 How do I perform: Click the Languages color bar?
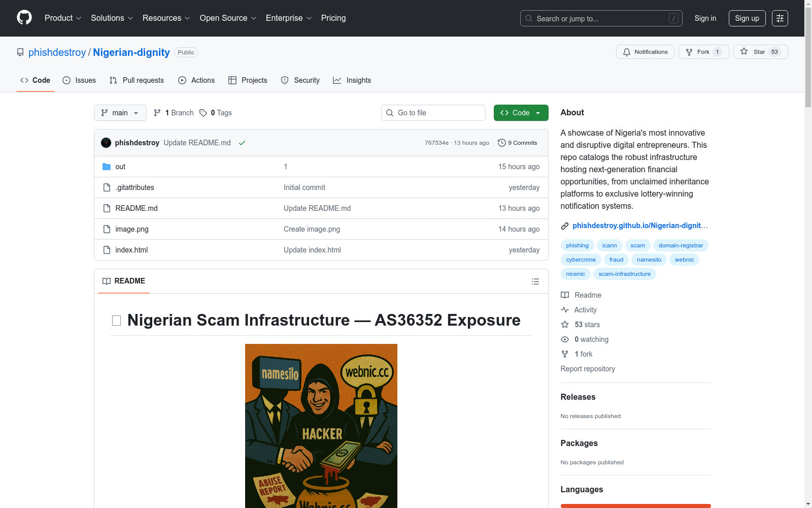636,506
